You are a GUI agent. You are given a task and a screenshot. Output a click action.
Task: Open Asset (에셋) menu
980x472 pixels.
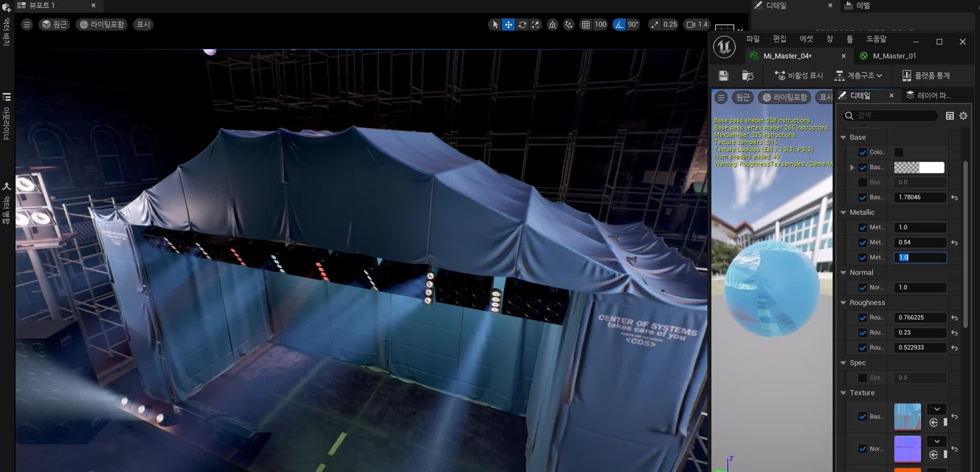(806, 39)
